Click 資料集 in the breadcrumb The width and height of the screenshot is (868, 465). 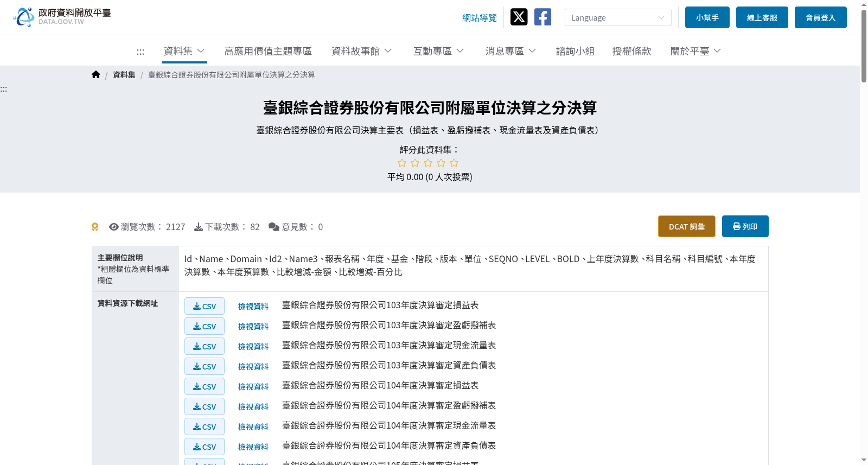click(x=124, y=75)
